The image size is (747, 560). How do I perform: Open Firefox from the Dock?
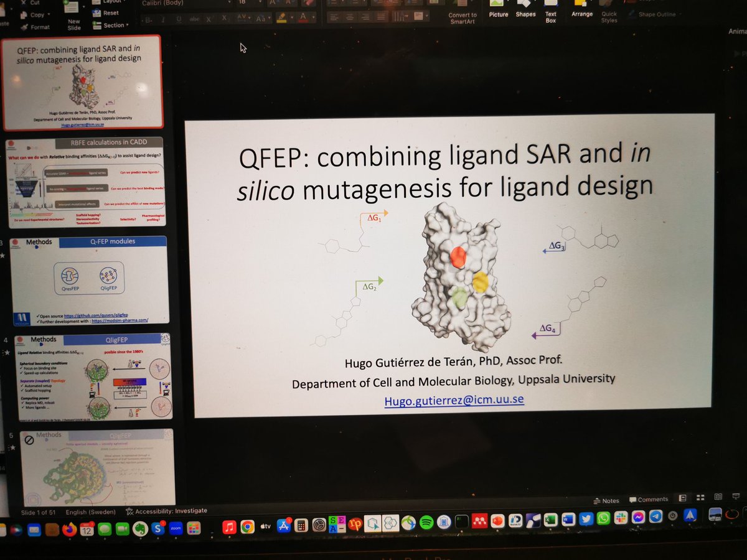69,528
